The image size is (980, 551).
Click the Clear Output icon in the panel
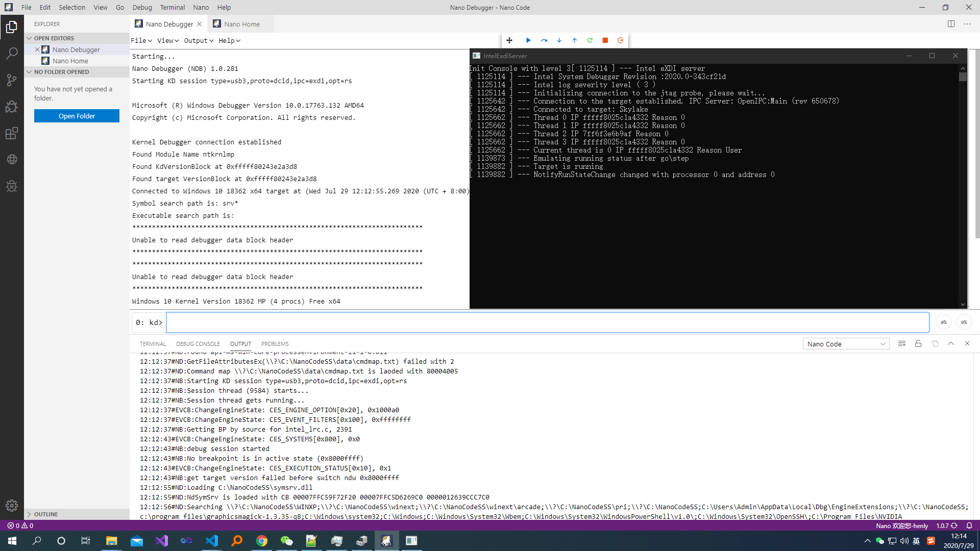tap(901, 343)
